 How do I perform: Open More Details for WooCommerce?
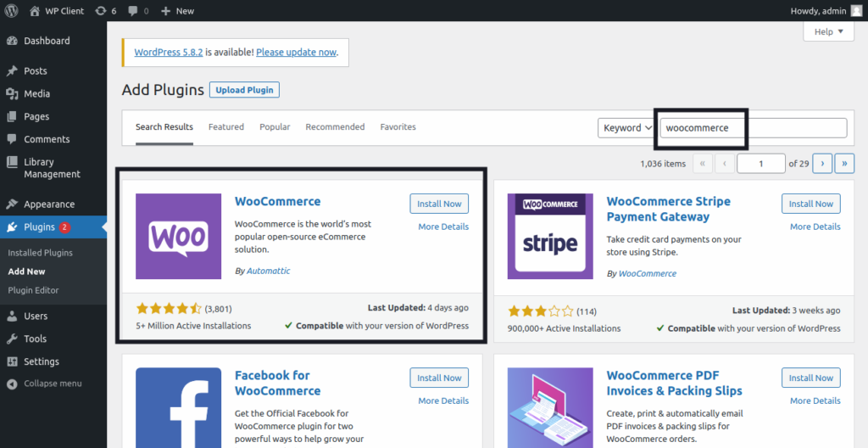coord(443,227)
